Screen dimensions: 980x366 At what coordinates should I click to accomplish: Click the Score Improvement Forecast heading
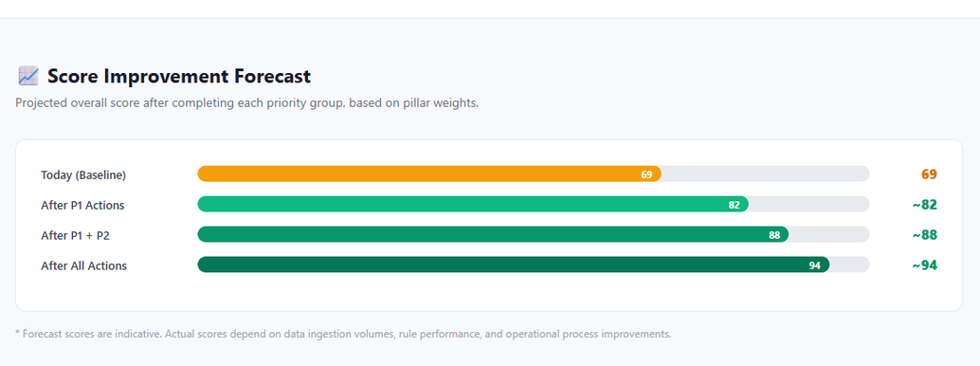(179, 76)
